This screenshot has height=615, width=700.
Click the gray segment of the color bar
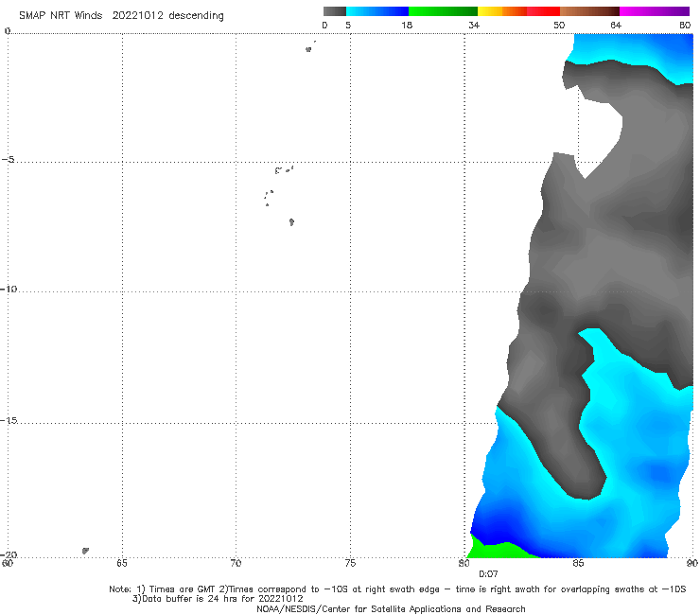(334, 11)
